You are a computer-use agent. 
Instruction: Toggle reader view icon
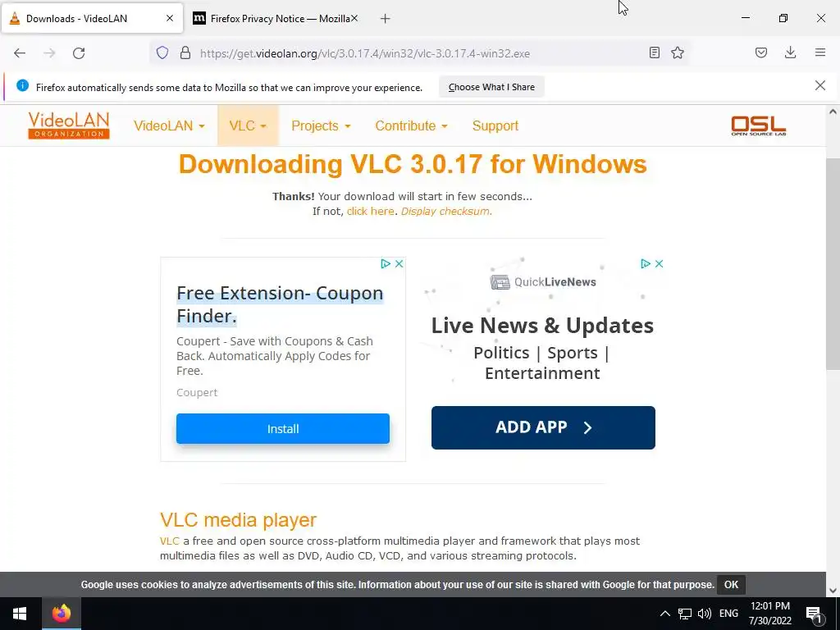pos(654,53)
